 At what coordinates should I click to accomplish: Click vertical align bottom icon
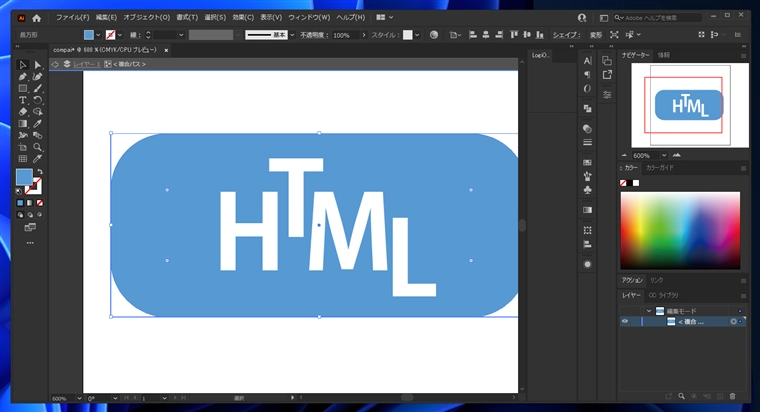(539, 35)
